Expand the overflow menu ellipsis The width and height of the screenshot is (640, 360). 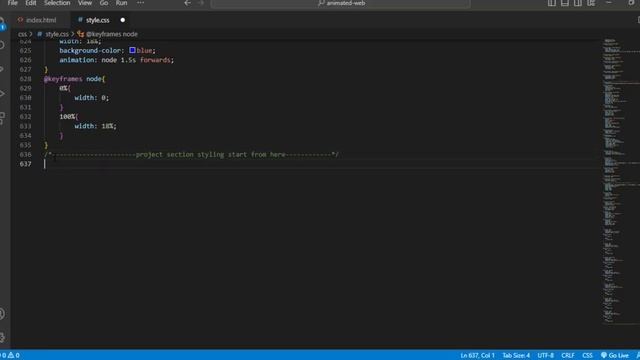[140, 3]
